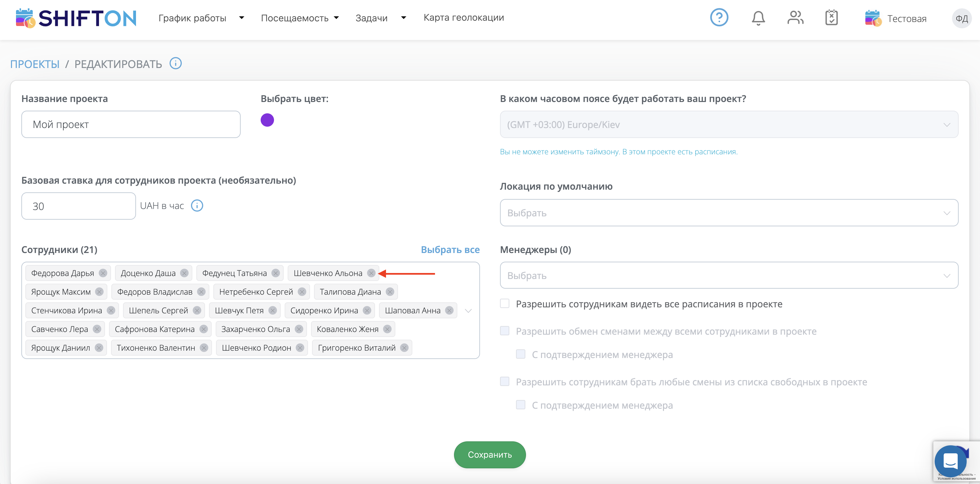980x484 pixels.
Task: Remove Доценко Даша tag
Action: pos(184,273)
